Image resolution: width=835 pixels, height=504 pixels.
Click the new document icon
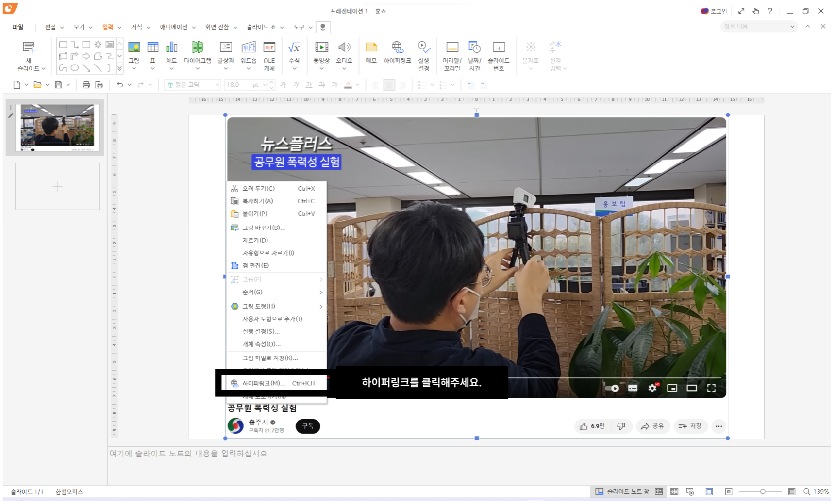(x=17, y=85)
